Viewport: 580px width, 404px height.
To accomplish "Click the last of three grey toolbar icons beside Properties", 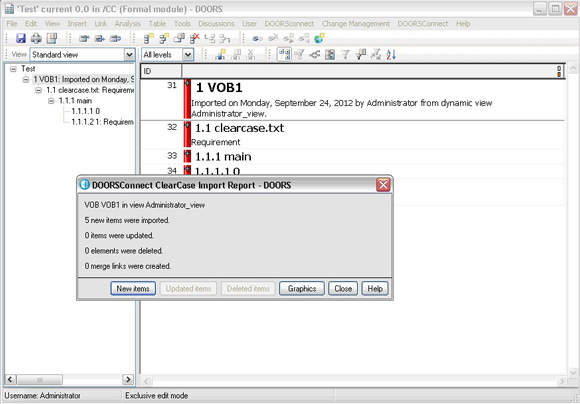I will pyautogui.click(x=115, y=38).
